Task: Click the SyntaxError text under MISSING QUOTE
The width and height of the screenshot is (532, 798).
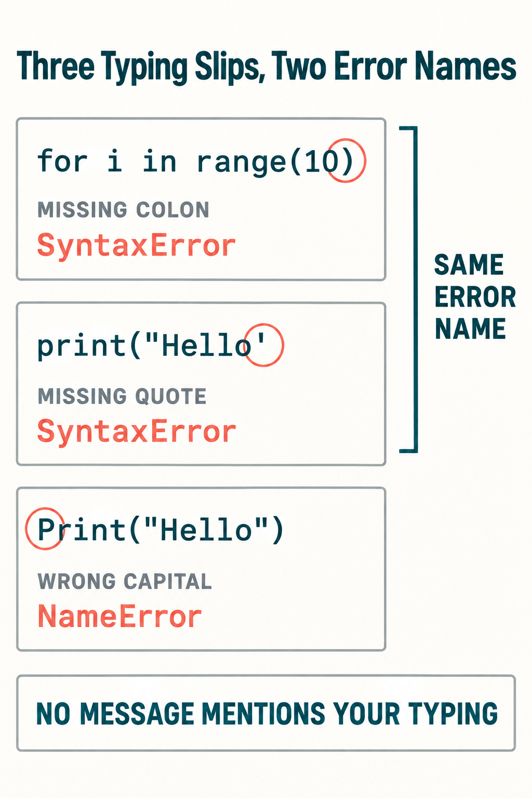Action: (x=136, y=432)
